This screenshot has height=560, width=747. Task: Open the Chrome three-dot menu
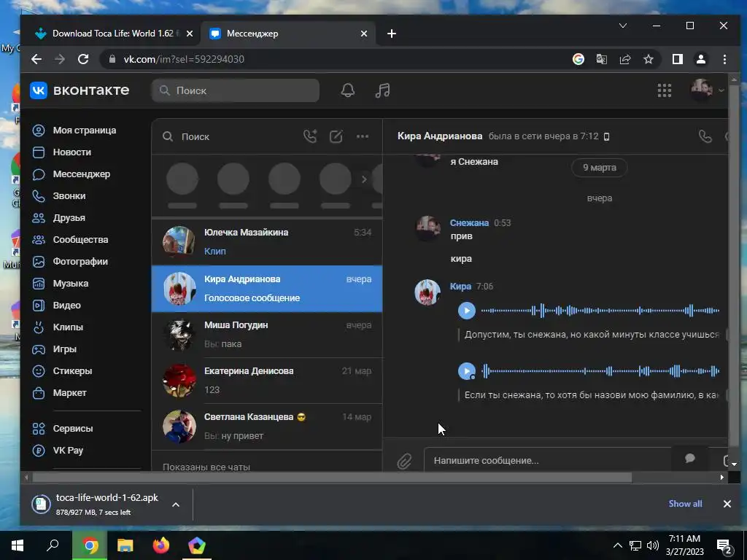[x=724, y=59]
